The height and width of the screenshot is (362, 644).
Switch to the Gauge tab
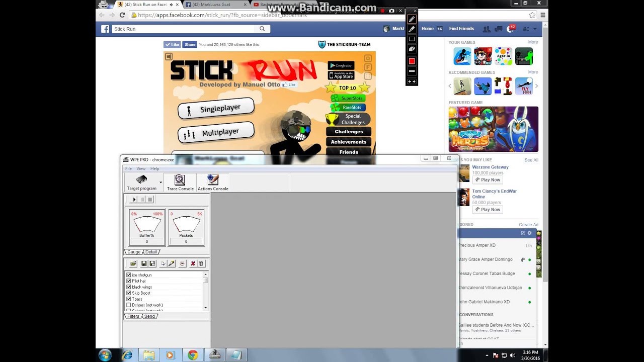134,252
